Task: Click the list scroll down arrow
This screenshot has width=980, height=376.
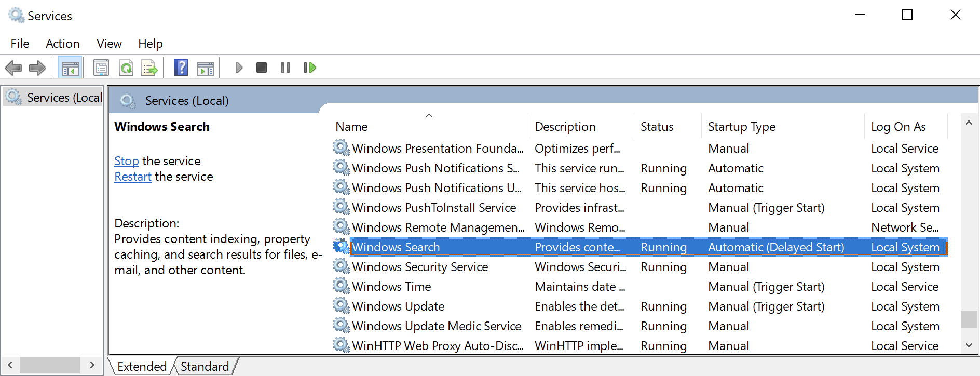Action: 969,345
